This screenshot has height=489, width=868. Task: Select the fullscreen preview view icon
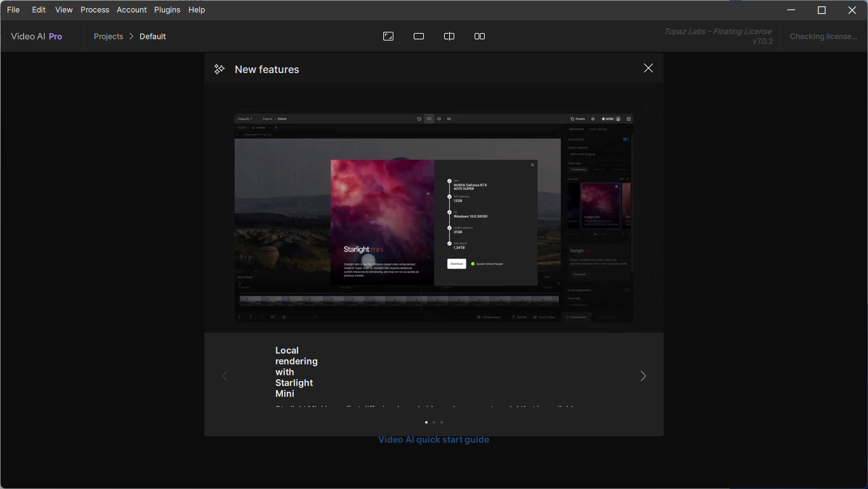tap(388, 36)
